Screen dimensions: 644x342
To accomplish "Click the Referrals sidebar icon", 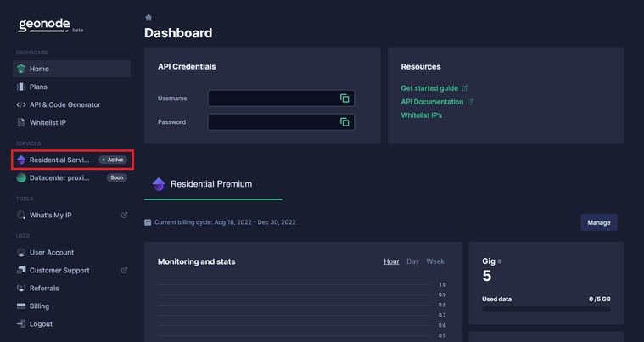I will point(21,288).
